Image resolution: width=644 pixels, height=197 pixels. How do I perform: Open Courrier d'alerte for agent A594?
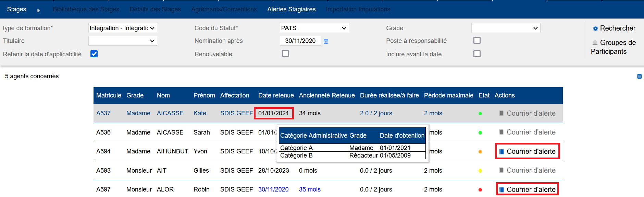click(x=531, y=151)
